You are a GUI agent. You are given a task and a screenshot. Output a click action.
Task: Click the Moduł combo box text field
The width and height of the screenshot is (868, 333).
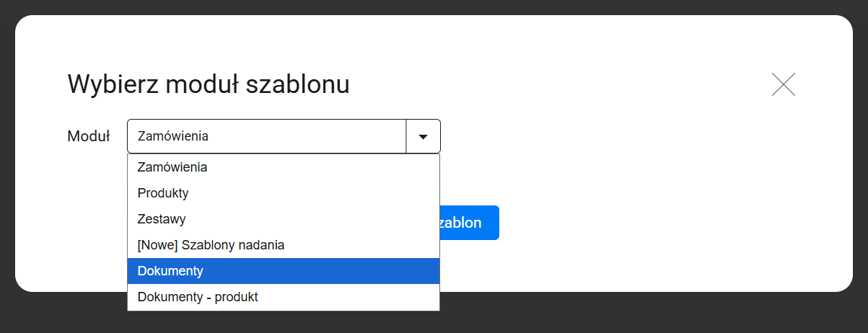click(267, 136)
